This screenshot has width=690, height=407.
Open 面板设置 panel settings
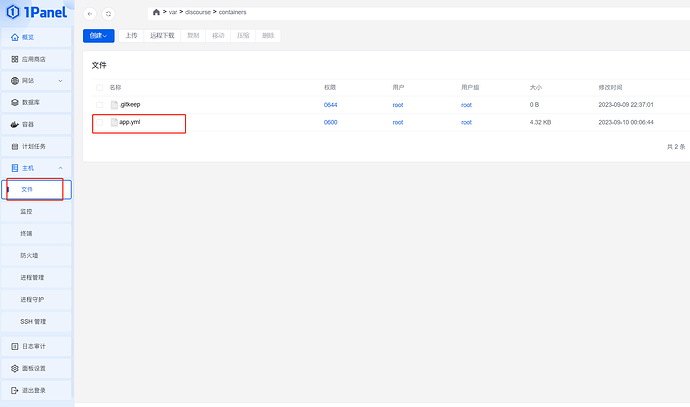click(x=37, y=368)
